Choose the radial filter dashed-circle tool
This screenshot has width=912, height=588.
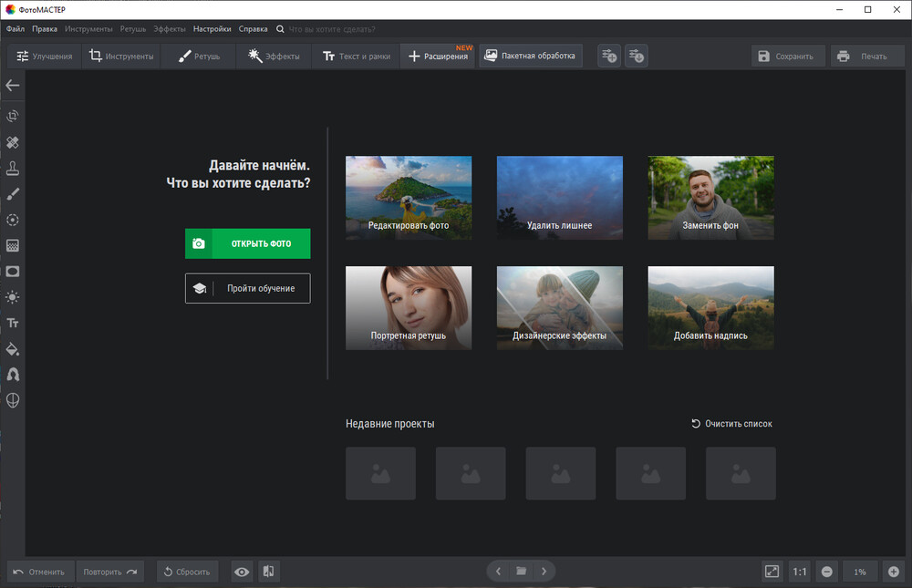pos(13,220)
